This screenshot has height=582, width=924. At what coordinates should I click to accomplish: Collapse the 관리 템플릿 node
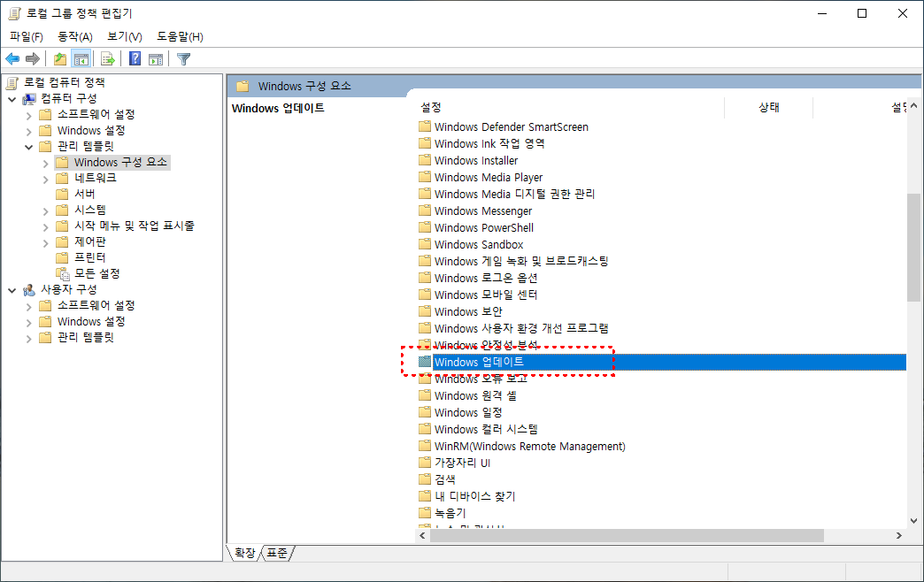coord(28,146)
